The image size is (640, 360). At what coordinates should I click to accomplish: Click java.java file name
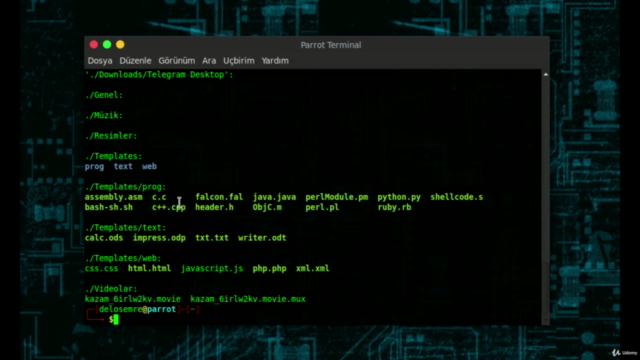(x=274, y=197)
